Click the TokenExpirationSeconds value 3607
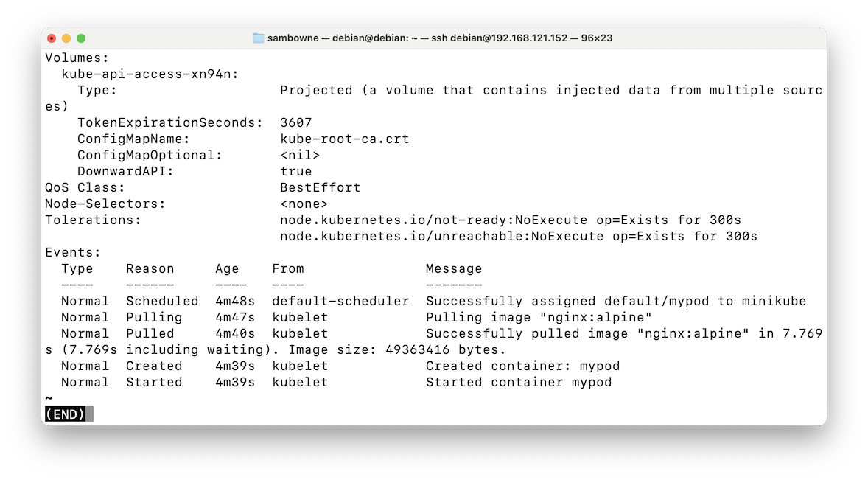The width and height of the screenshot is (868, 480). [x=296, y=122]
